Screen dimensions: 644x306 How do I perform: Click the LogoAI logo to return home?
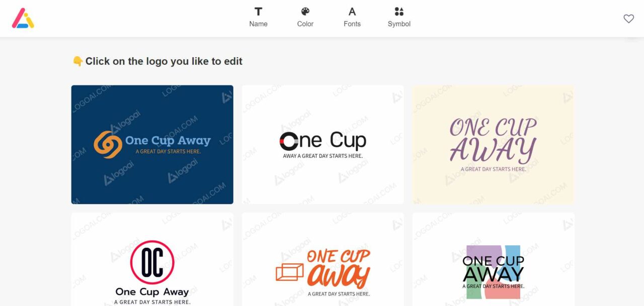tap(23, 18)
